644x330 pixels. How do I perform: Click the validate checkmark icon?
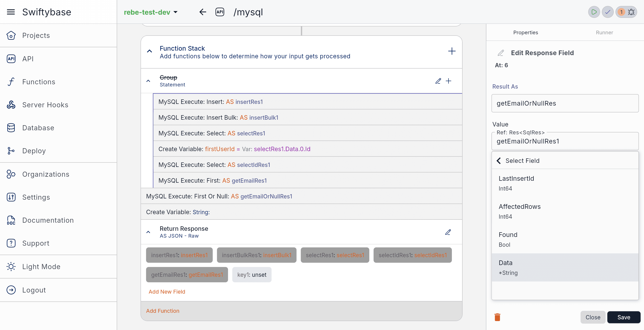tap(608, 12)
